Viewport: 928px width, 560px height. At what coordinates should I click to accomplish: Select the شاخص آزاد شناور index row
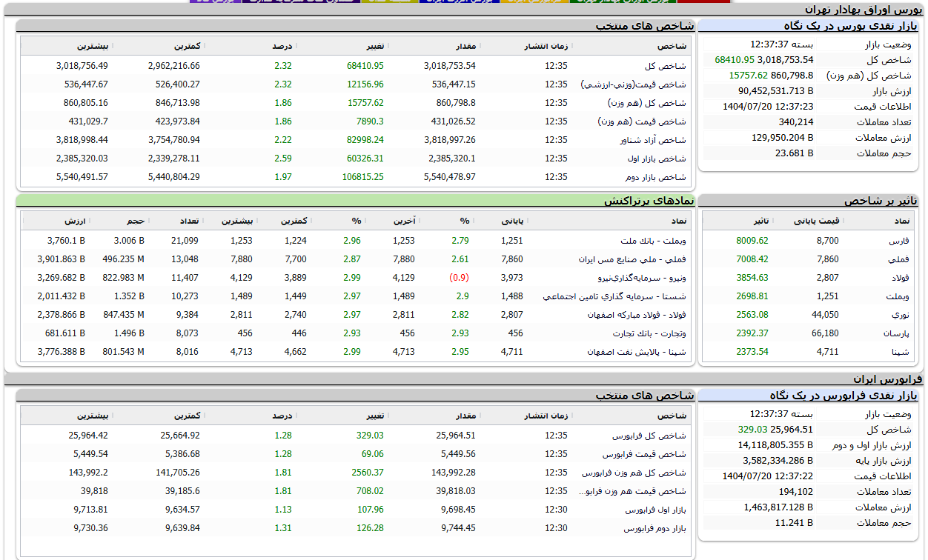pyautogui.click(x=653, y=140)
